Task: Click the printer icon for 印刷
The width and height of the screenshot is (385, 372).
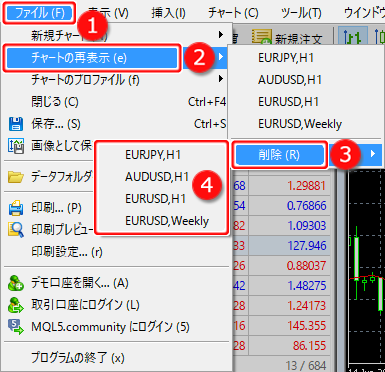Action: 16,208
